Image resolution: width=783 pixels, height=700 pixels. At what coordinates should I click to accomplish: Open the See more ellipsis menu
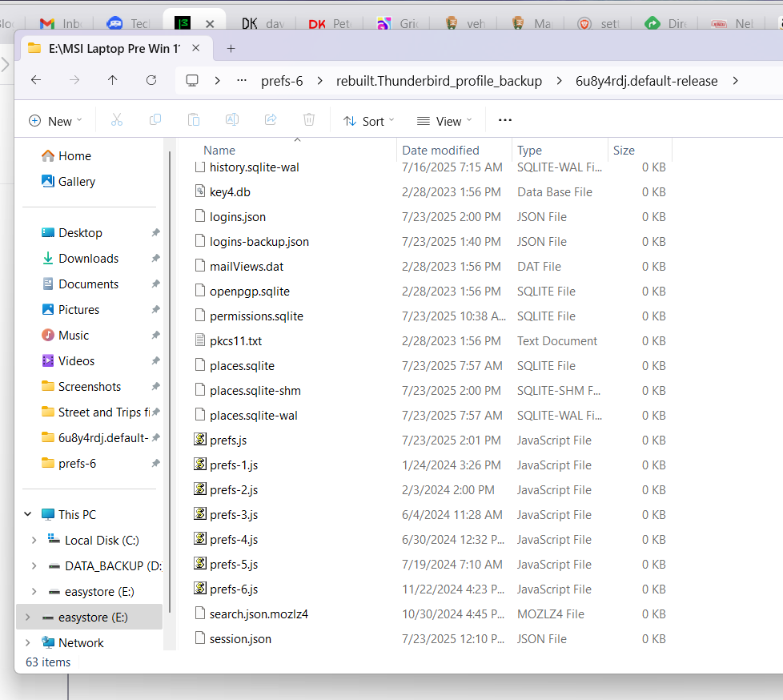click(x=504, y=120)
